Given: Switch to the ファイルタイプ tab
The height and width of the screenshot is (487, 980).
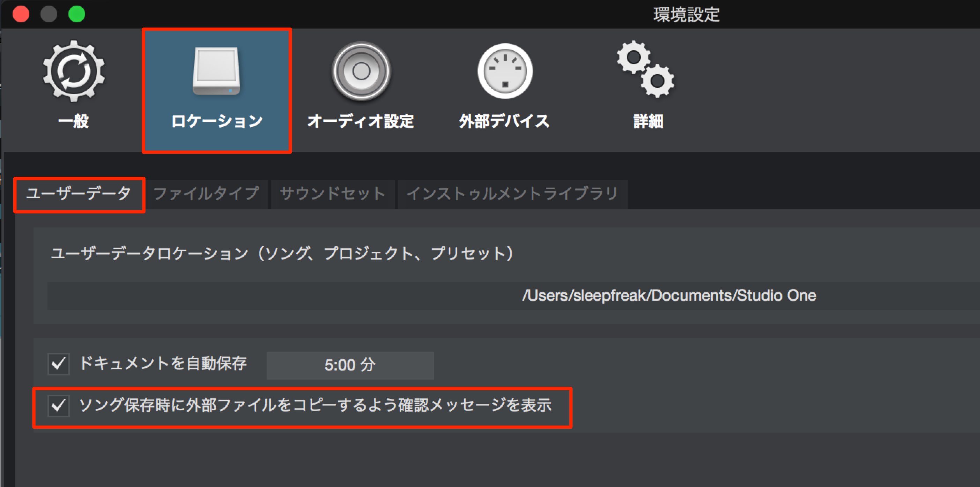Looking at the screenshot, I should pos(207,194).
